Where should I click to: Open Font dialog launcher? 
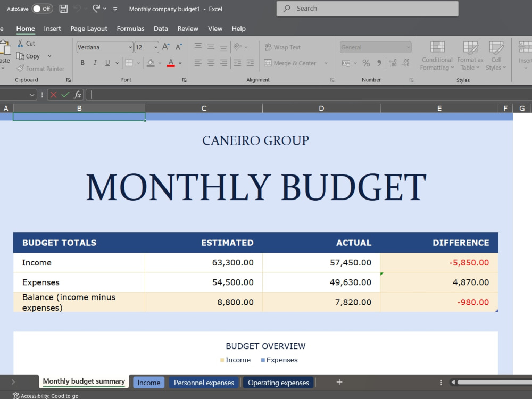pyautogui.click(x=184, y=80)
